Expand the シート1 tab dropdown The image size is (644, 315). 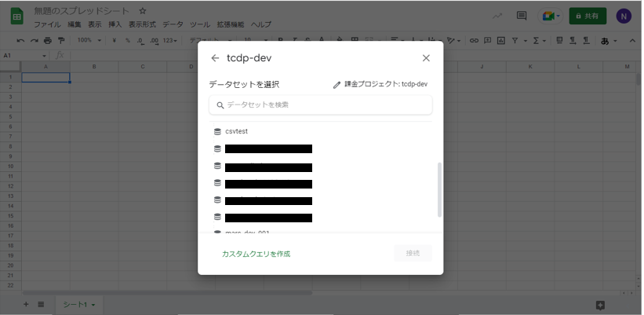point(93,304)
